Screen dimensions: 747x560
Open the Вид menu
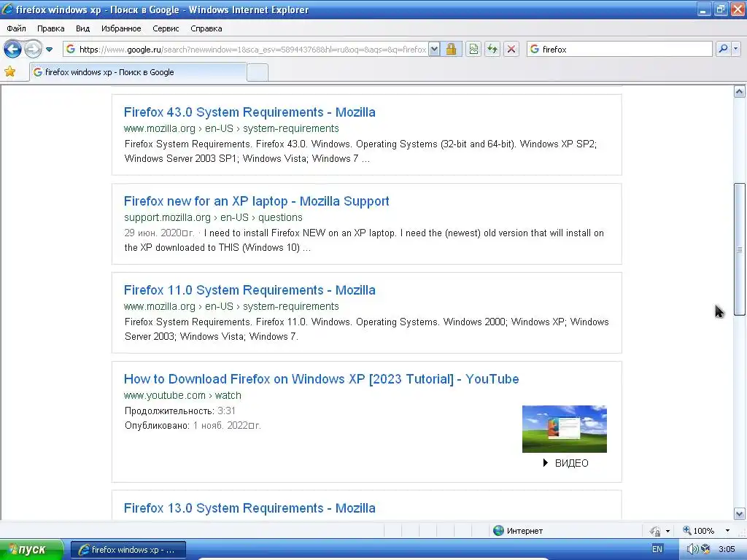82,28
